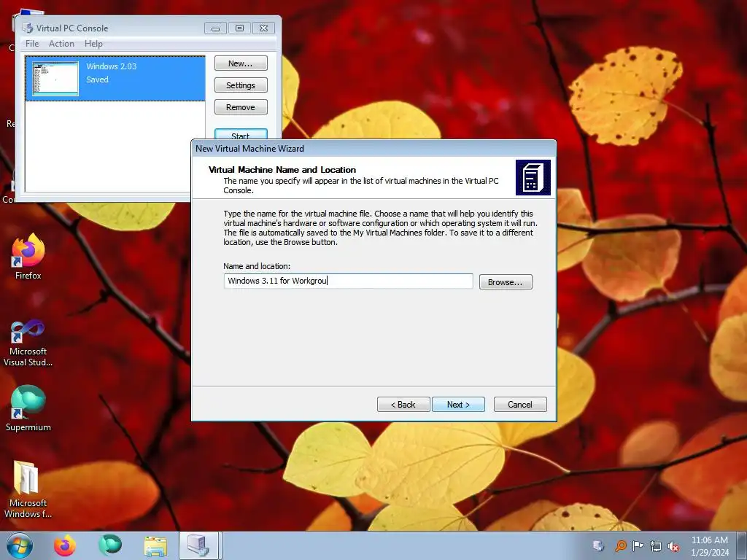Image resolution: width=747 pixels, height=560 pixels.
Task: Click Virtual PC Console title icon
Action: (28, 28)
